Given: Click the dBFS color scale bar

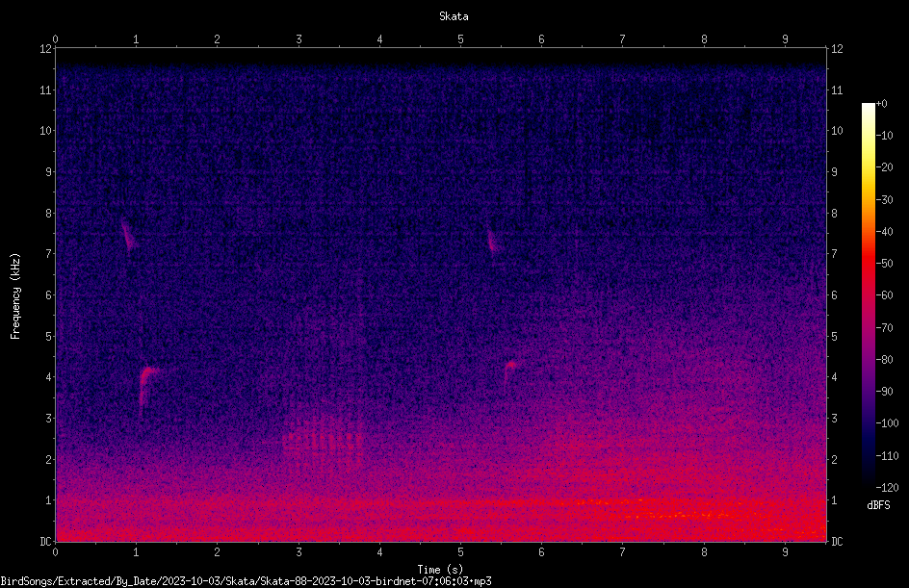Looking at the screenshot, I should 868,295.
